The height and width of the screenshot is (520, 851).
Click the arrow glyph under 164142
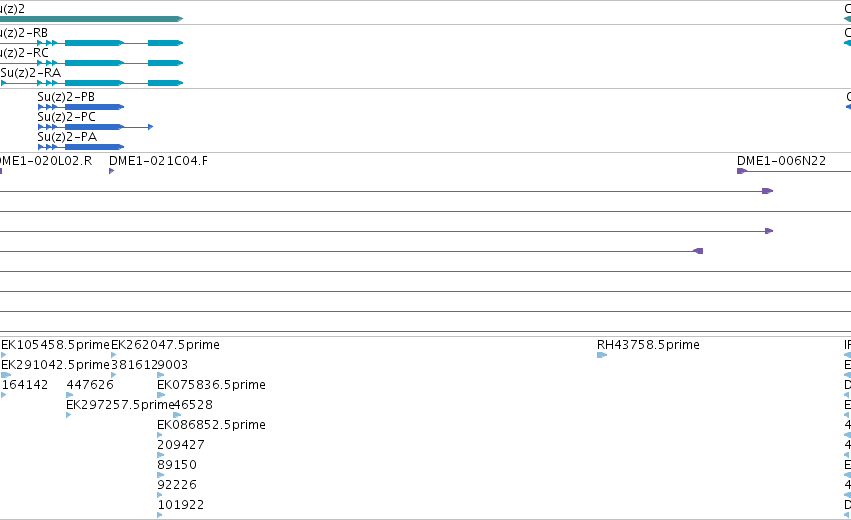pyautogui.click(x=4, y=395)
